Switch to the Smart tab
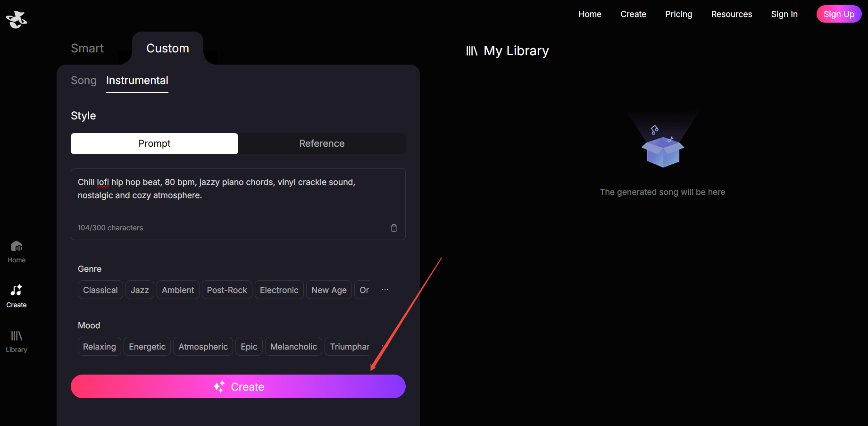 pos(87,49)
